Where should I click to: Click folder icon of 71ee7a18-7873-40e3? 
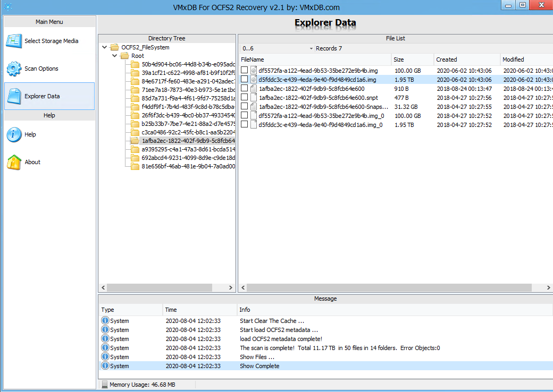(135, 90)
